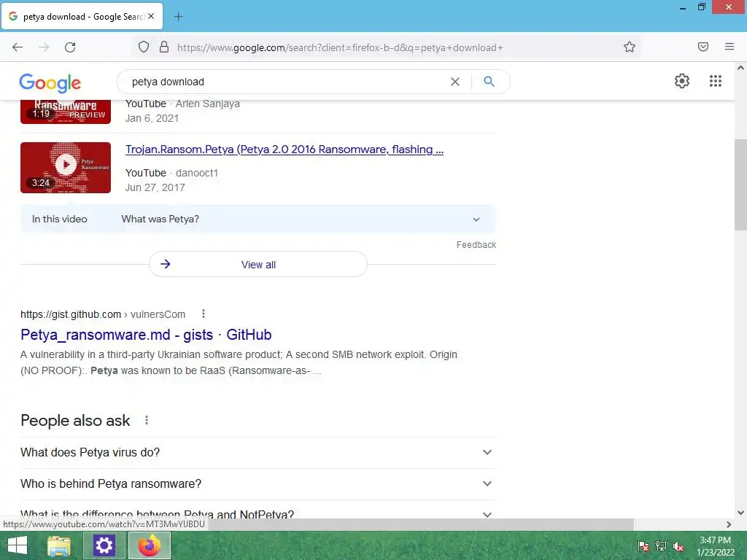This screenshot has height=560, width=747.
Task: Click the 'danooct1' channel name
Action: point(197,173)
